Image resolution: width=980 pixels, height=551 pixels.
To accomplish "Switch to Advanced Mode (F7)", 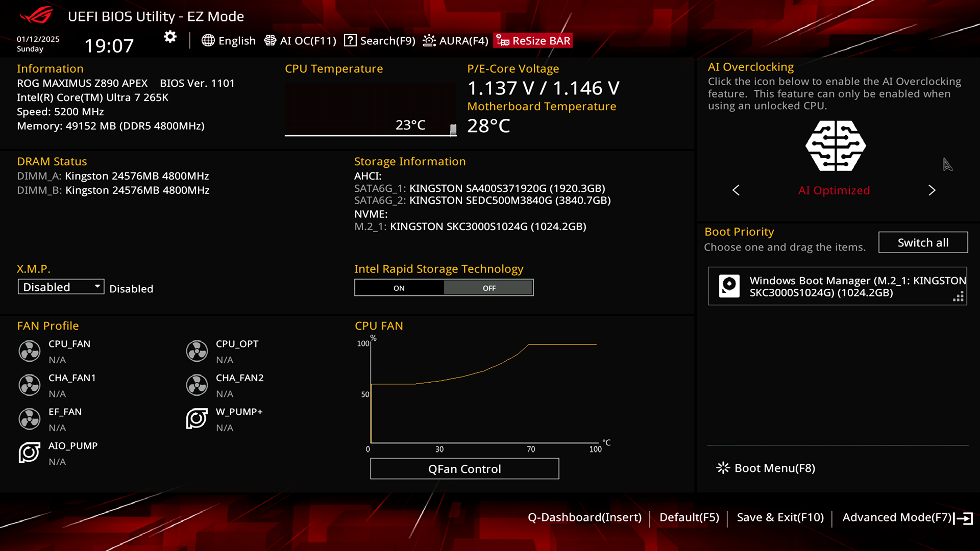I will click(897, 517).
